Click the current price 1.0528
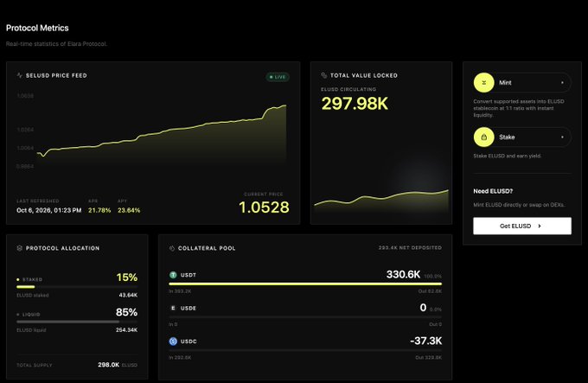 coord(264,207)
